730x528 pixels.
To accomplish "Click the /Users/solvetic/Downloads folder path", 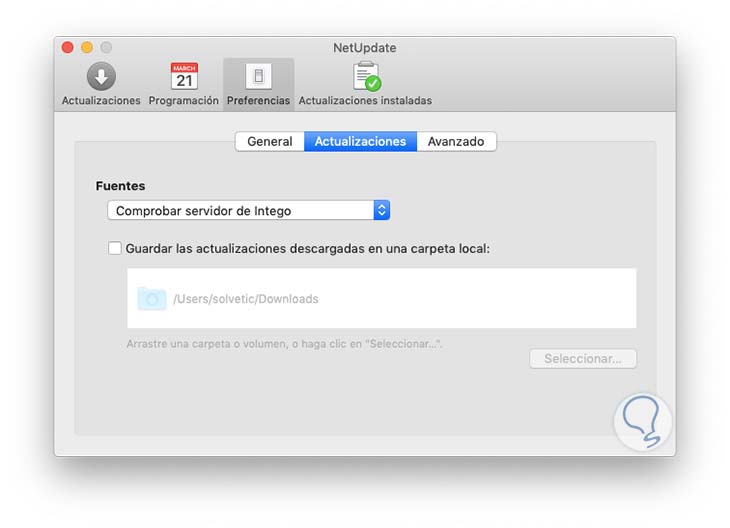I will [x=246, y=299].
